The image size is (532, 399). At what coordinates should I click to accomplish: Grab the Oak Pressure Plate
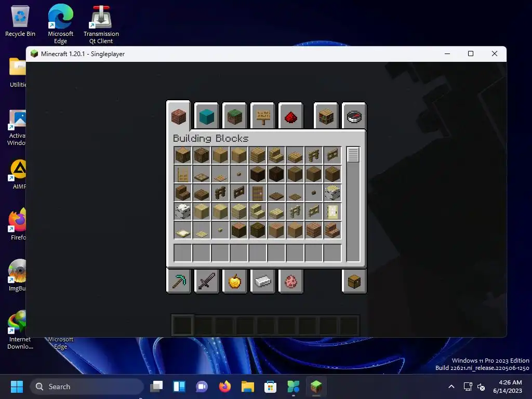tap(220, 174)
